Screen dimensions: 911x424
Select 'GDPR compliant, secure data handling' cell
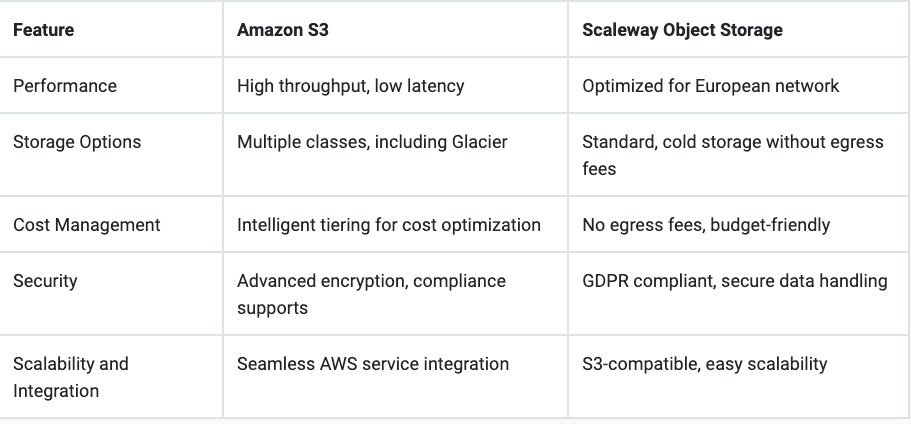point(734,281)
